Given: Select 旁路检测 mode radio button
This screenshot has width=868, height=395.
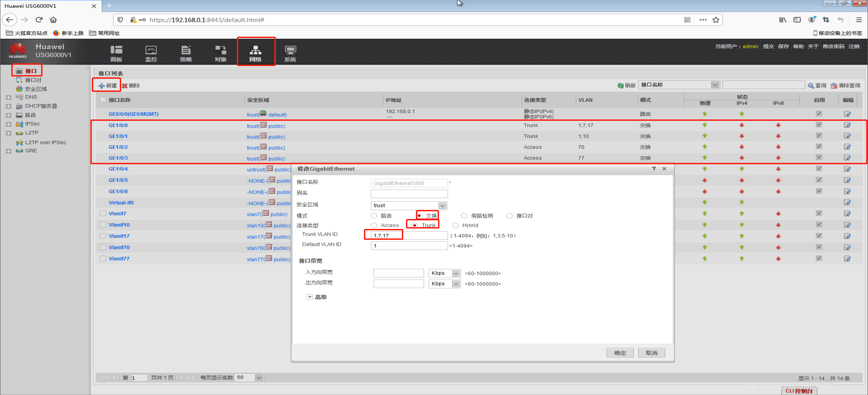Looking at the screenshot, I should click(464, 216).
